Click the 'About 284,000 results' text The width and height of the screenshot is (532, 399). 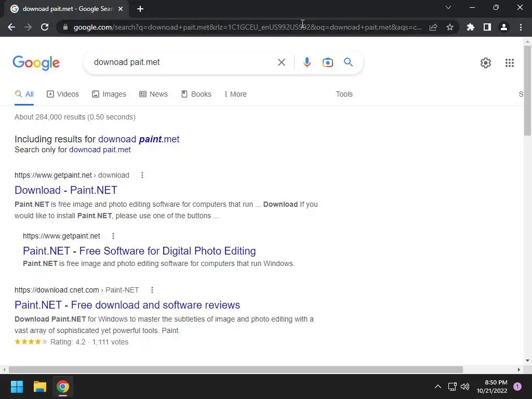tap(75, 117)
